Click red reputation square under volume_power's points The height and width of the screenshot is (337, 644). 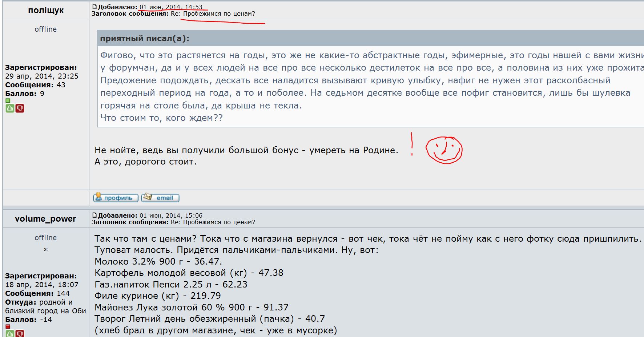pos(8,326)
